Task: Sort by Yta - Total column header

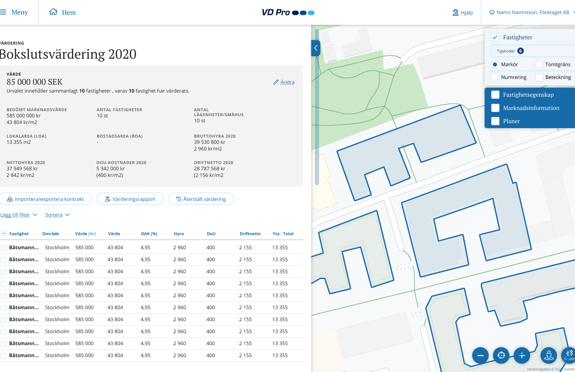Action: click(x=283, y=234)
